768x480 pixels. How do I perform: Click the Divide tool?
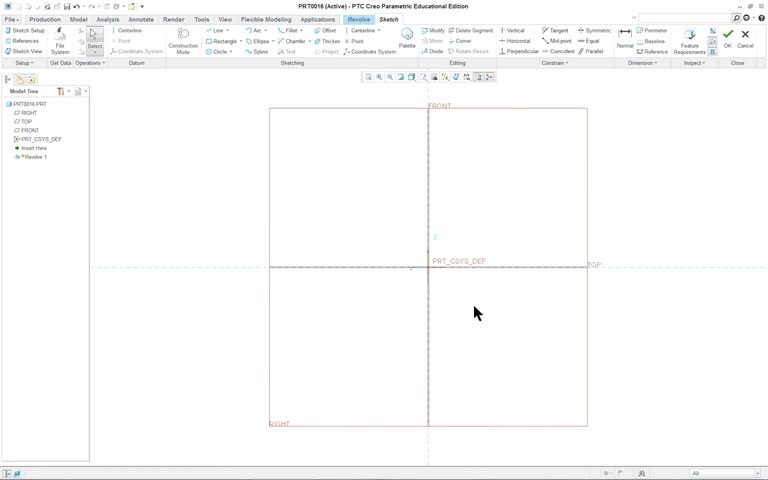coord(432,51)
